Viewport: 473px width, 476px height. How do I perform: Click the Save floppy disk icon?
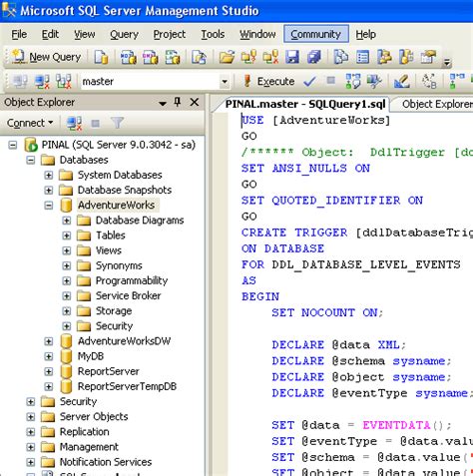pyautogui.click(x=292, y=57)
